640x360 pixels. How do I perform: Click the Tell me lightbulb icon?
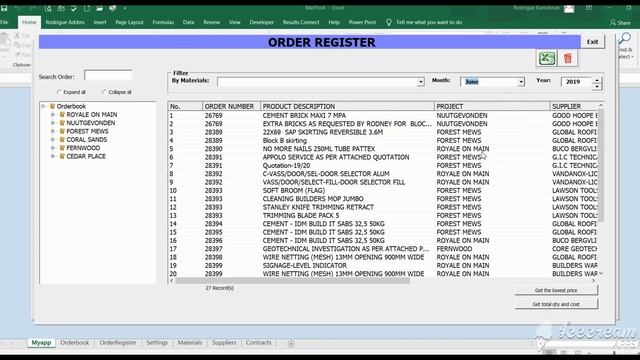click(389, 22)
